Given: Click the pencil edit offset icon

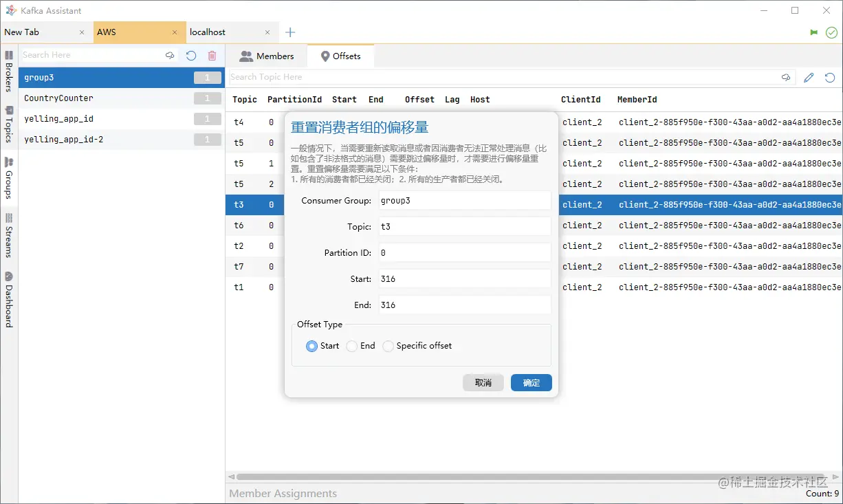Looking at the screenshot, I should click(809, 78).
